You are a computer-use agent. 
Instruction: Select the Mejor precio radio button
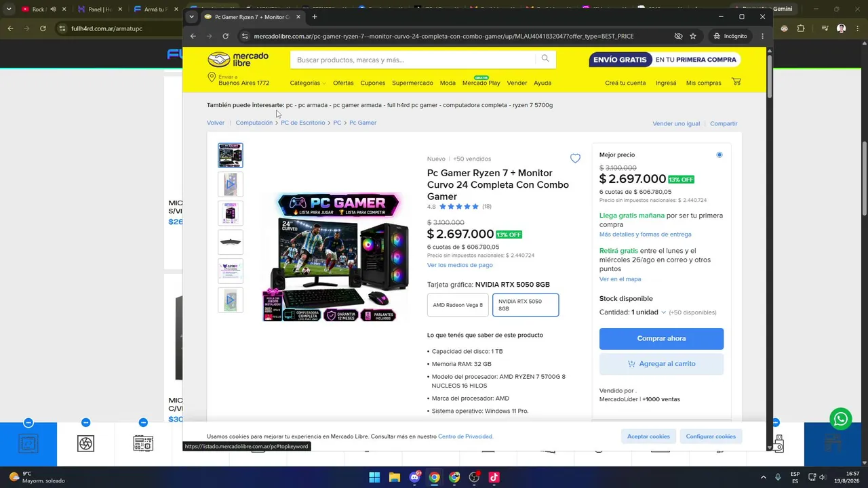tap(719, 155)
